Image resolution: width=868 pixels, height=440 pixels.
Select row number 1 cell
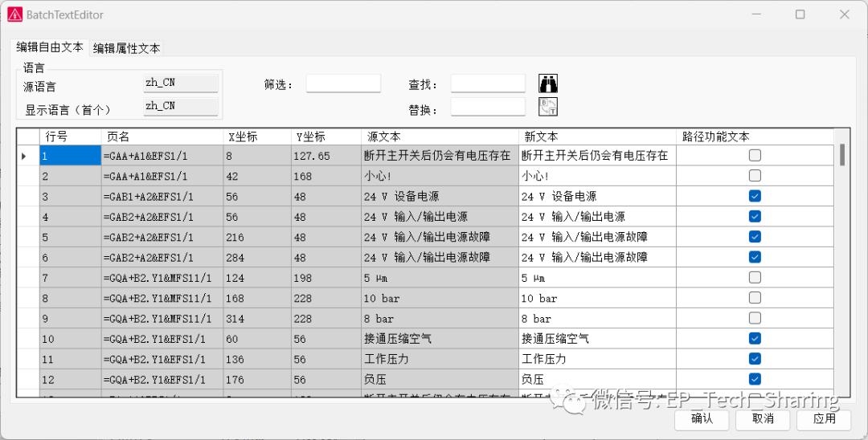(70, 156)
